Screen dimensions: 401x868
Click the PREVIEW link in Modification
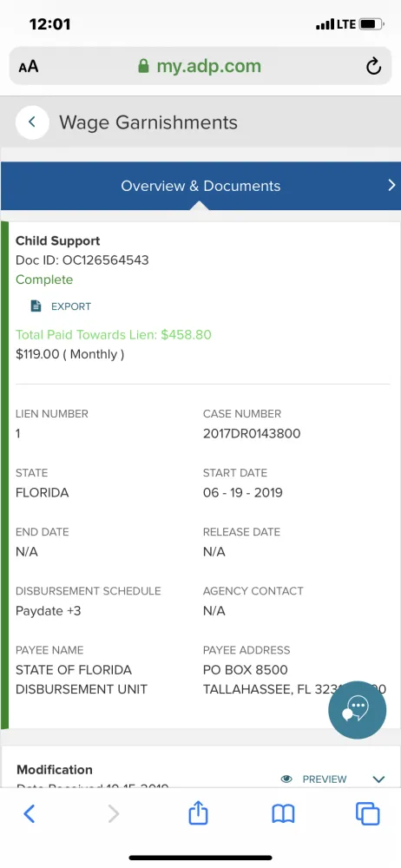325,779
